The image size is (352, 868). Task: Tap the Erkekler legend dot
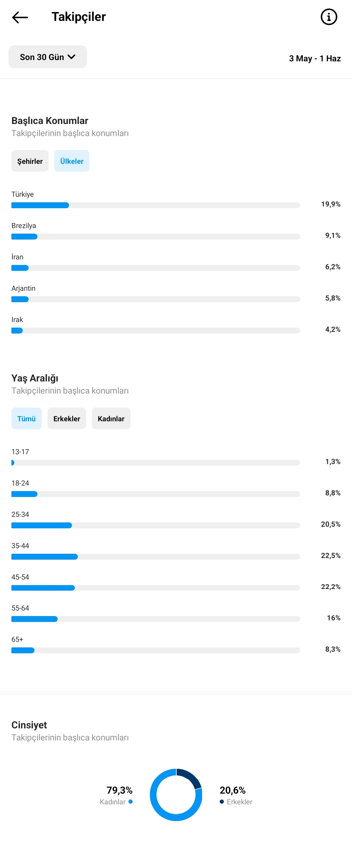[222, 802]
